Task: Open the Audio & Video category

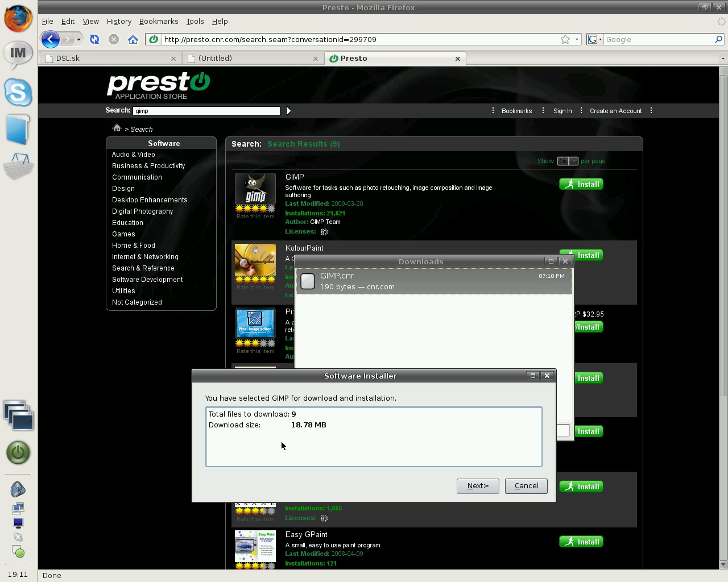Action: [x=133, y=155]
